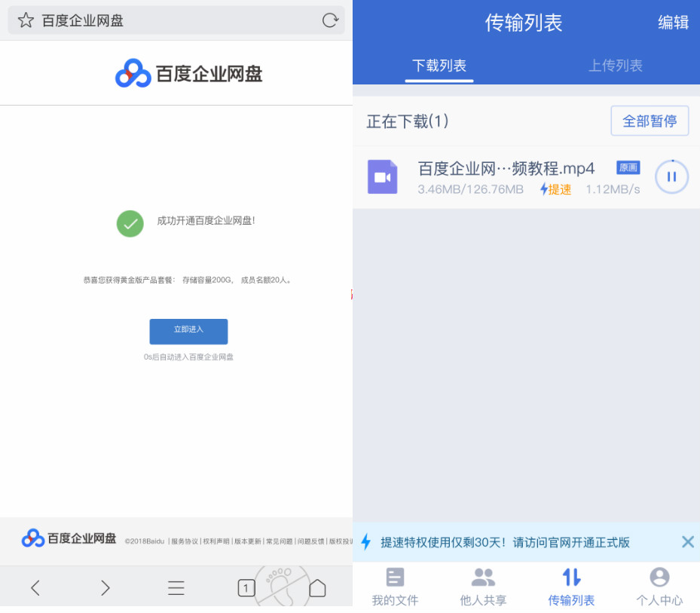Tap the browser tab counter
Image resolution: width=700 pixels, height=613 pixels.
(x=246, y=587)
